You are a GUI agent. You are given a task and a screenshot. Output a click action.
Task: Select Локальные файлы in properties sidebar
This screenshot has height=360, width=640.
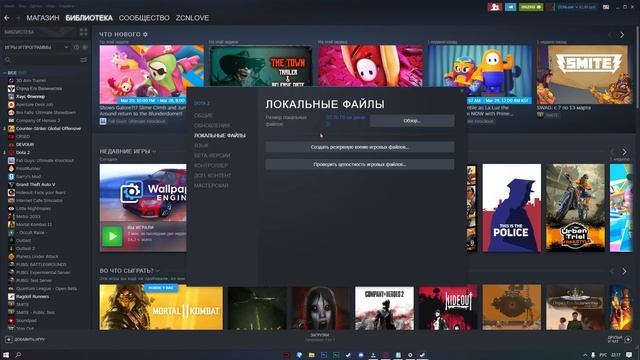[220, 136]
